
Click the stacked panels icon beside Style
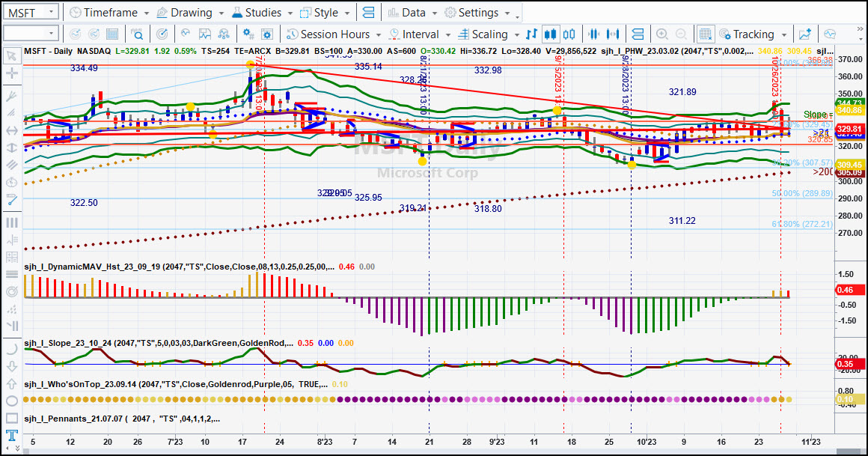(369, 12)
